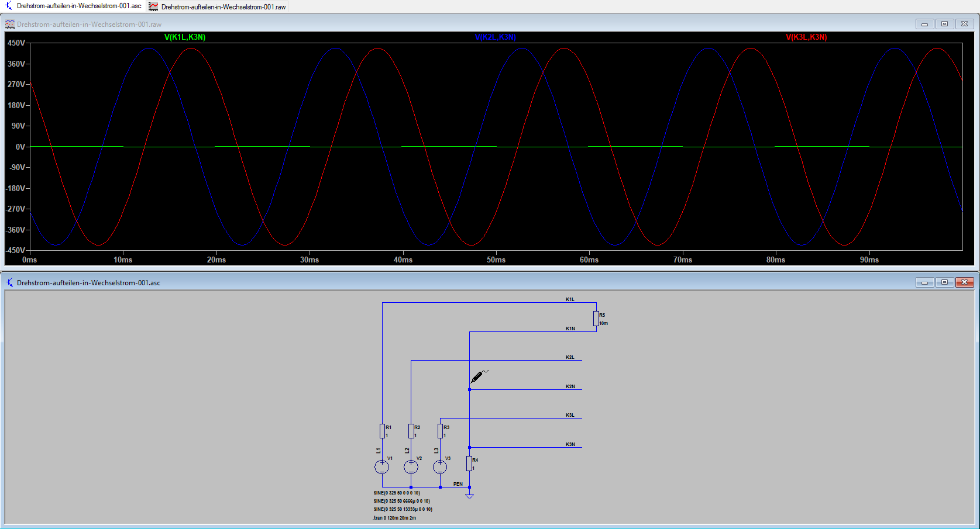Click the 0V label on vertical axis
The height and width of the screenshot is (529, 980).
[20, 147]
